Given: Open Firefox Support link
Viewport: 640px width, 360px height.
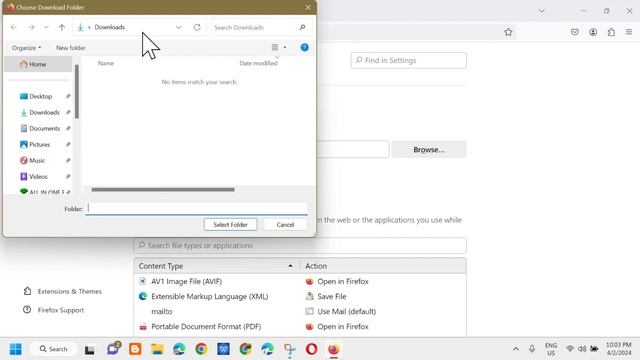Looking at the screenshot, I should (x=53, y=310).
